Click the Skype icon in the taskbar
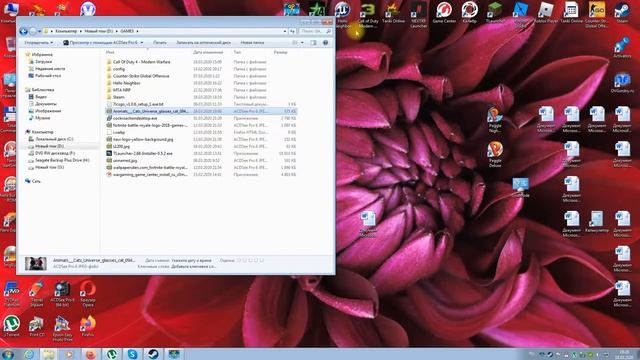This screenshot has height=360, width=640. coord(132,354)
